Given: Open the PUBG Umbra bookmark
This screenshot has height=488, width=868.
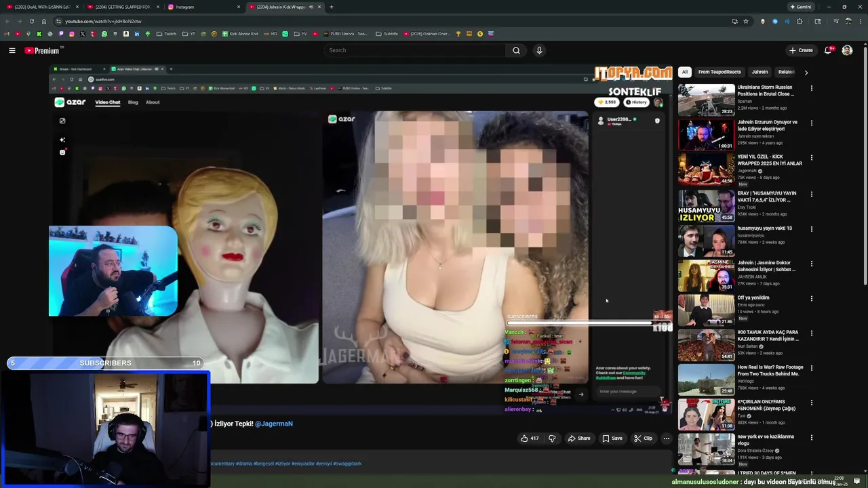Looking at the screenshot, I should click(x=344, y=33).
